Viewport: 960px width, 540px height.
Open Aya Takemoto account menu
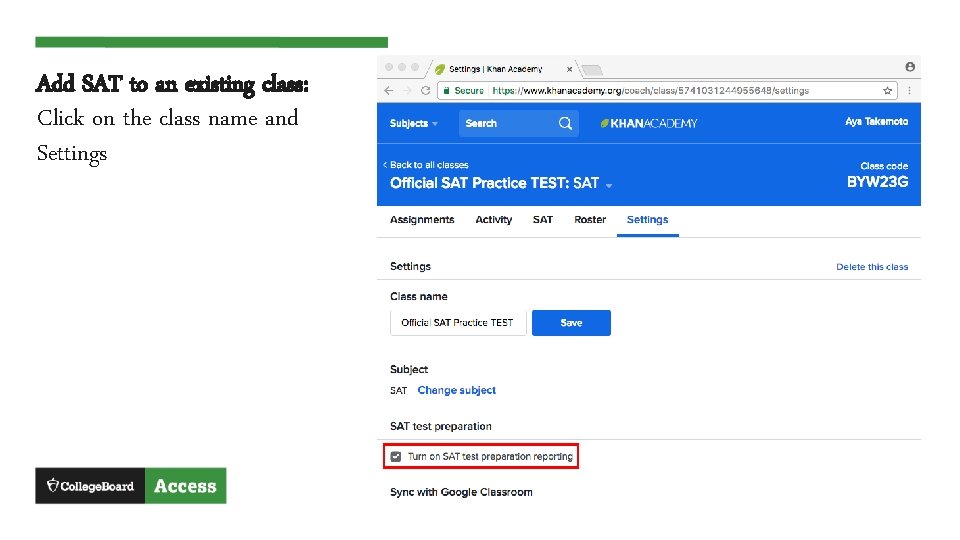[876, 122]
